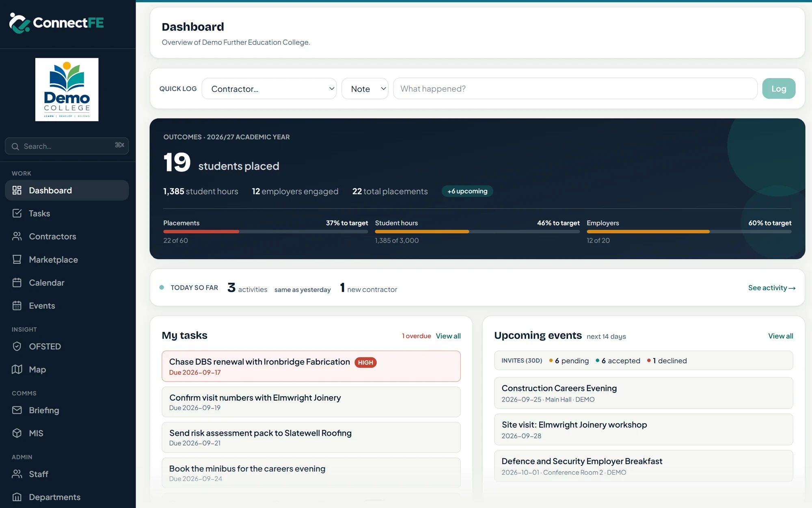Focus the sidebar Search box
812x508 pixels.
click(x=67, y=146)
